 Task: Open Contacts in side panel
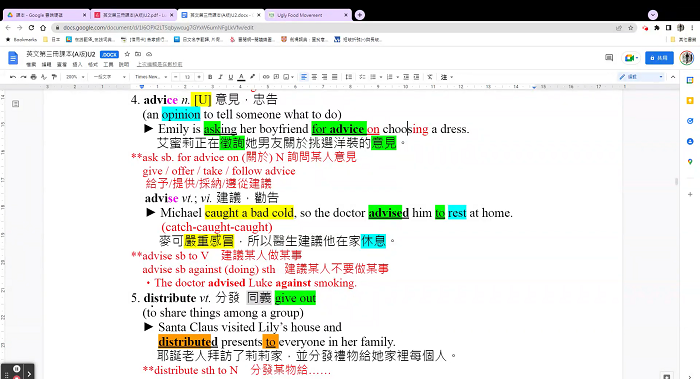[690, 142]
